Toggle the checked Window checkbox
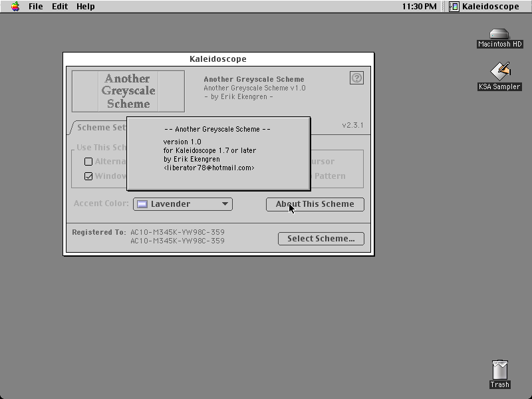The width and height of the screenshot is (532, 399). pos(88,176)
